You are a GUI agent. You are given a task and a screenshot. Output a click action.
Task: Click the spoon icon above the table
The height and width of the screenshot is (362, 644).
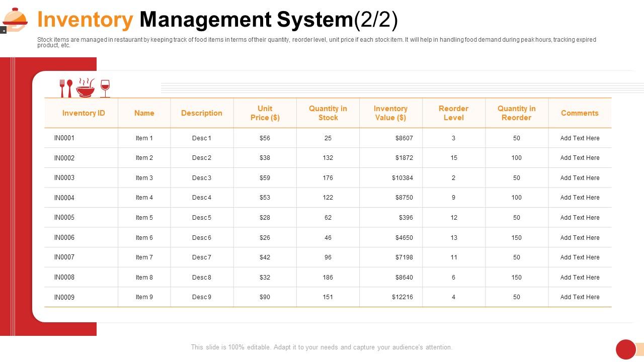click(69, 88)
